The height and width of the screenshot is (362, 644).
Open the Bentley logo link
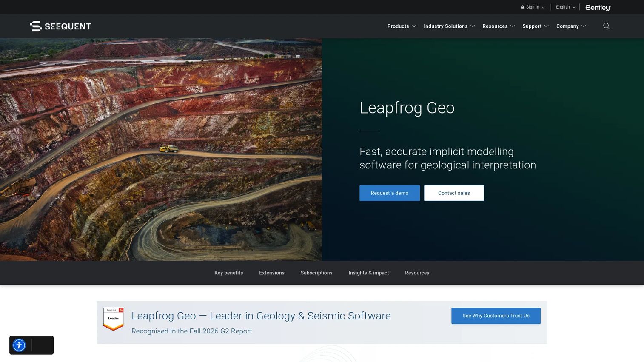[598, 7]
